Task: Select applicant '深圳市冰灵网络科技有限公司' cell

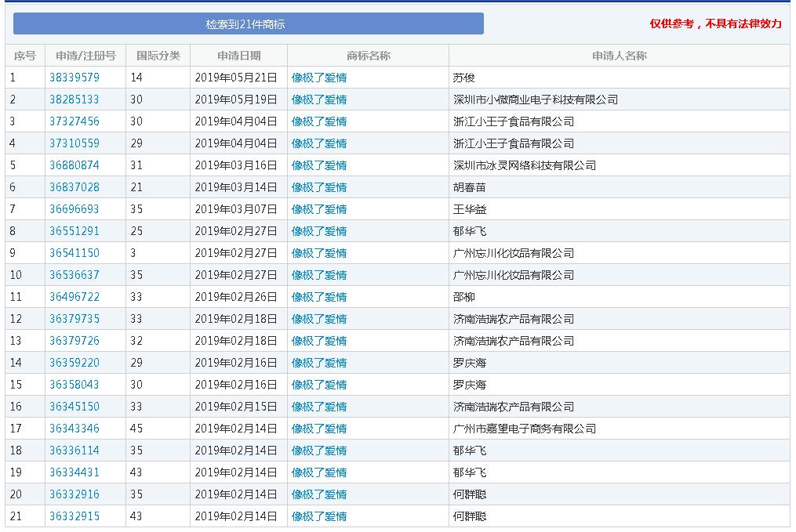Action: coord(525,165)
